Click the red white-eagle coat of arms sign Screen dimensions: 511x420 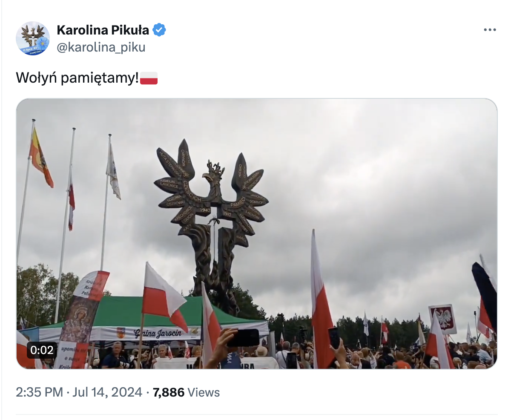pyautogui.click(x=443, y=319)
